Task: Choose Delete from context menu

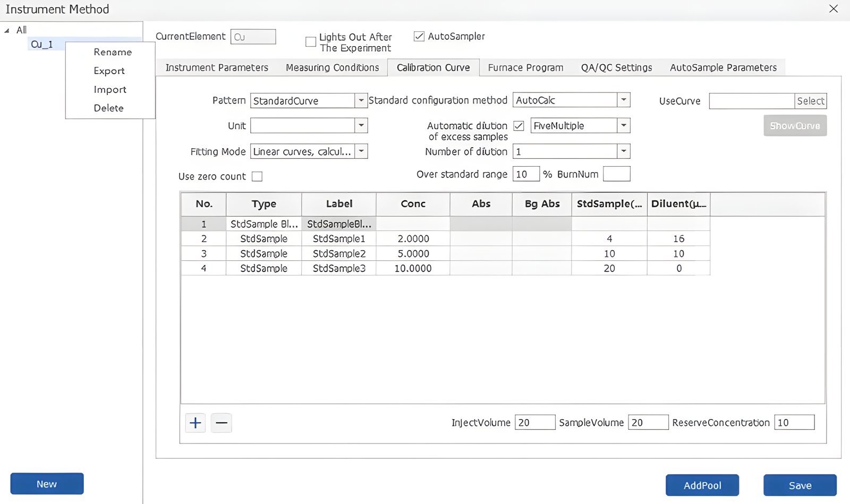Action: point(109,108)
